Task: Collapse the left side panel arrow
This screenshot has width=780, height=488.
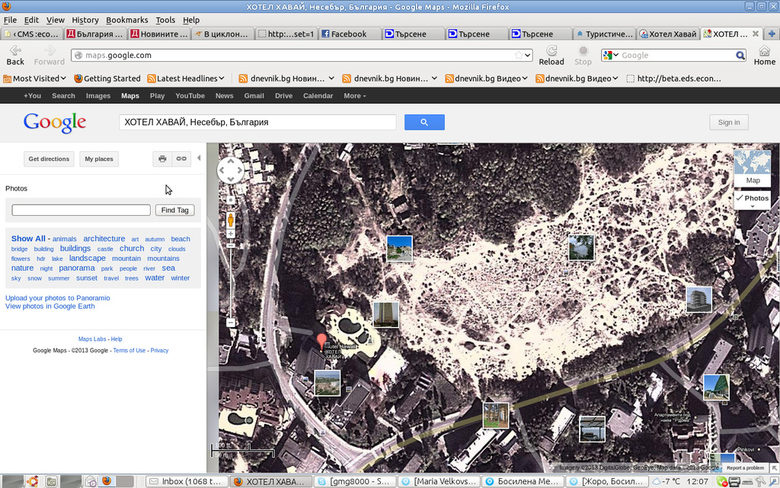Action: [x=199, y=158]
